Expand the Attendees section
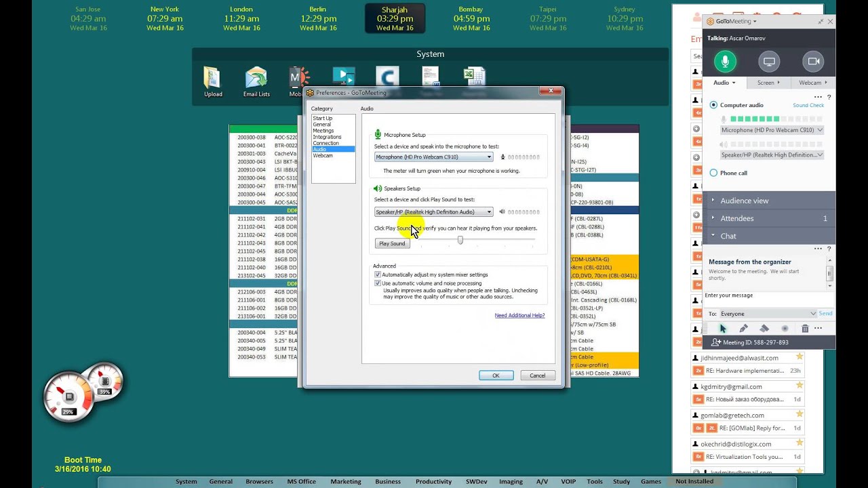Screen dimensions: 868x488 click(769, 218)
